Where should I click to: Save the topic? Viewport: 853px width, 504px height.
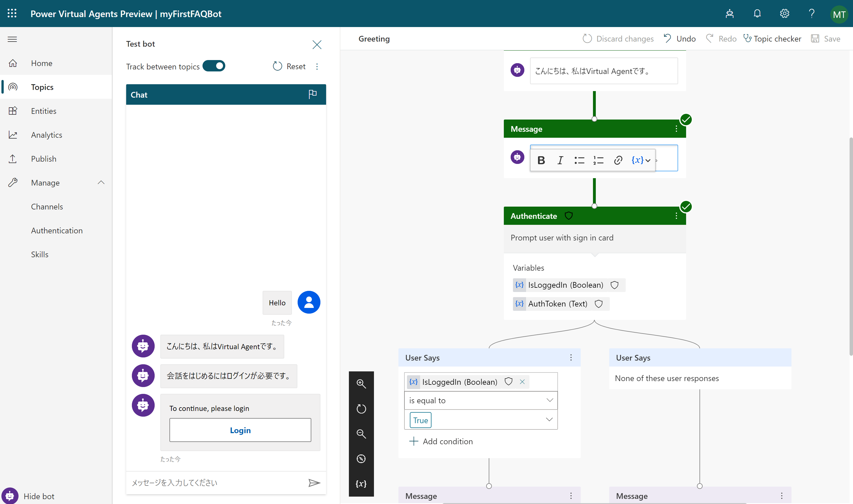(x=826, y=39)
